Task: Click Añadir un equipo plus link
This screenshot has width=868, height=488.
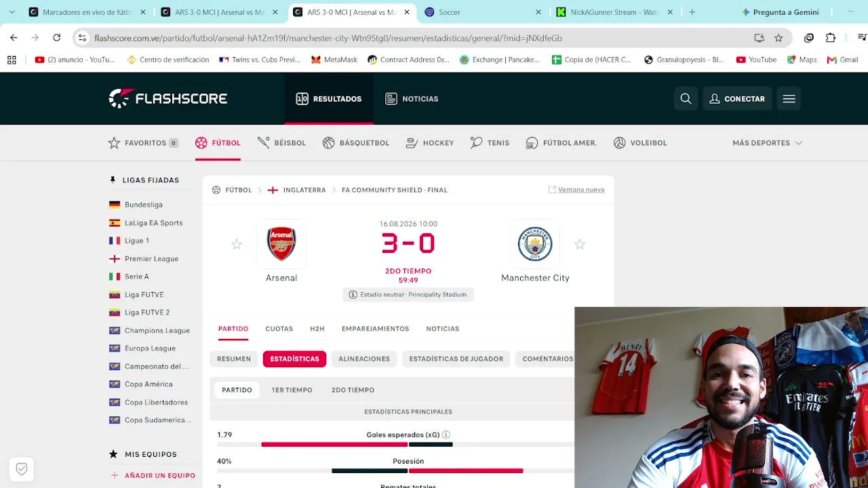Action: (x=153, y=476)
